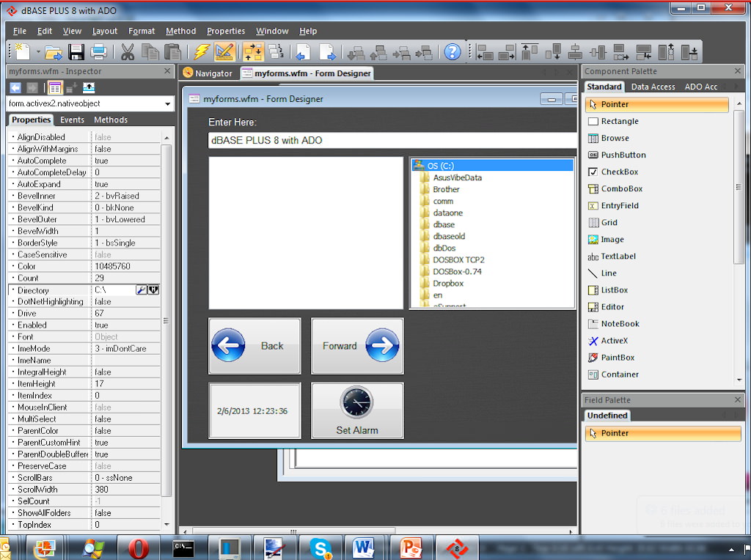Open the Layout menu
751x560 pixels.
coord(104,31)
